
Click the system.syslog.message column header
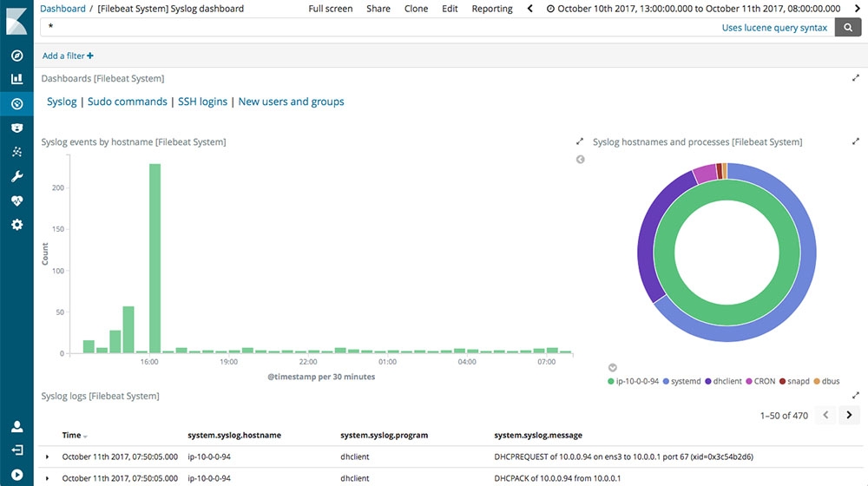(x=538, y=435)
